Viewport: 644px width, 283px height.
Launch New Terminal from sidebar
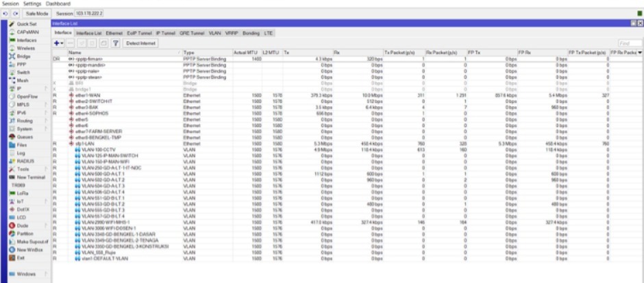30,177
